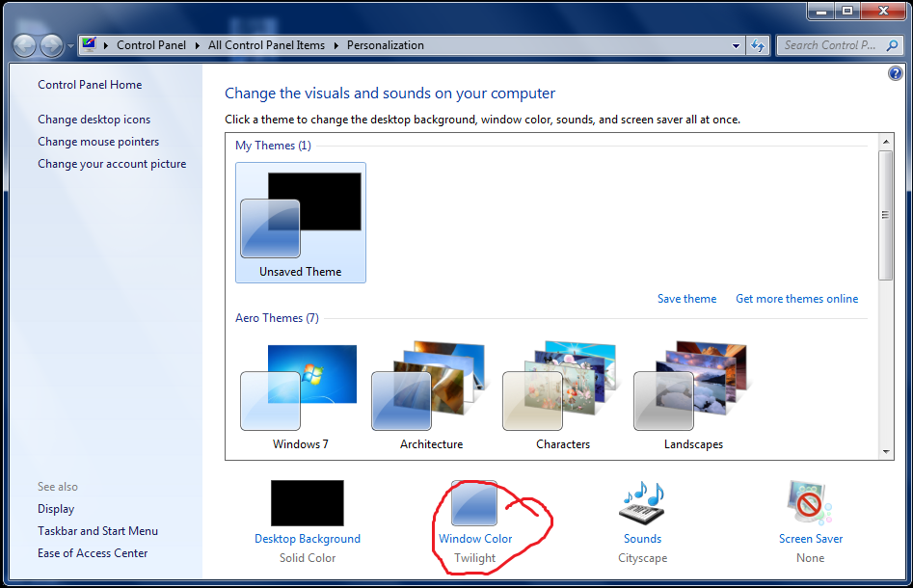Click the Sounds text link
Image resolution: width=913 pixels, height=588 pixels.
(x=643, y=539)
